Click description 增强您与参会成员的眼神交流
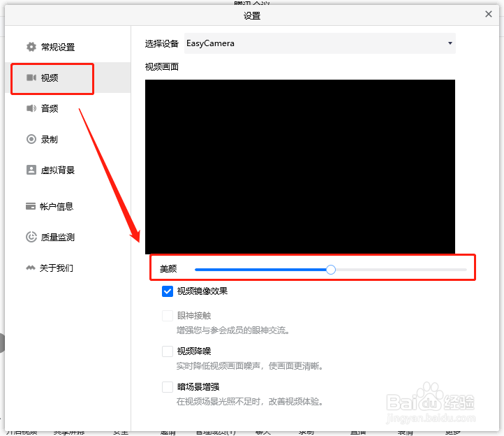The width and height of the screenshot is (504, 436). click(232, 330)
